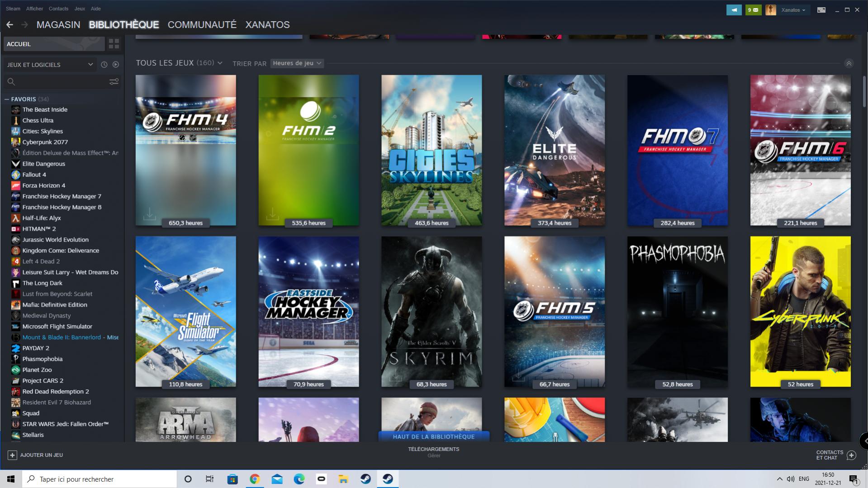This screenshot has height=488, width=868.
Task: Open the Aide menu
Action: pos(95,9)
